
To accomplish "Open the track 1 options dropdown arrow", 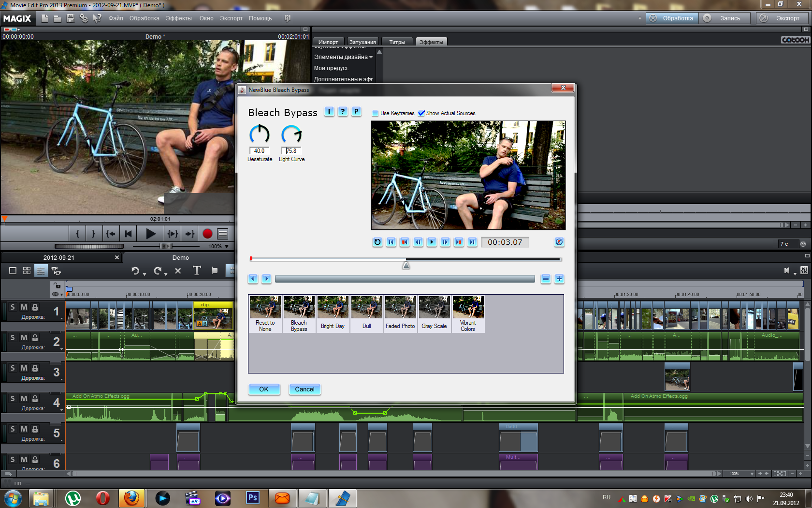I will click(x=61, y=319).
